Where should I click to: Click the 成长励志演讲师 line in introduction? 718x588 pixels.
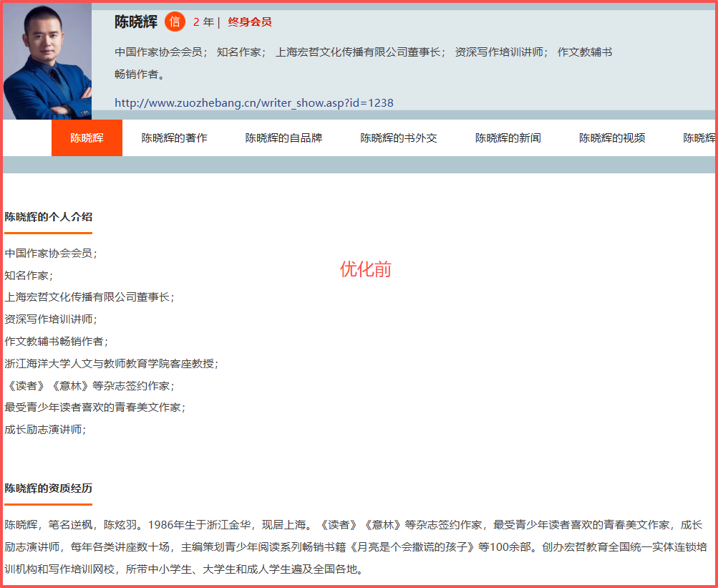point(45,430)
